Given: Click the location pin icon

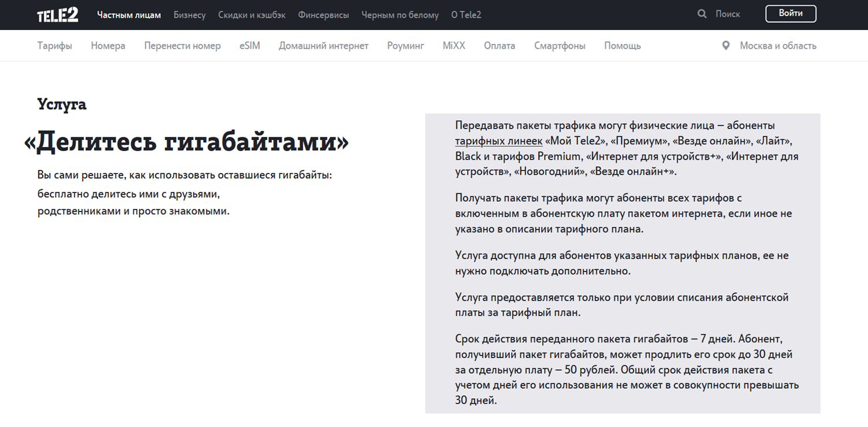Looking at the screenshot, I should 726,46.
